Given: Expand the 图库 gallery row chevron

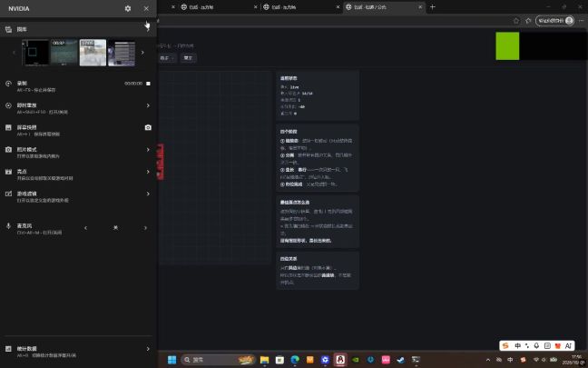Looking at the screenshot, I should (148, 29).
